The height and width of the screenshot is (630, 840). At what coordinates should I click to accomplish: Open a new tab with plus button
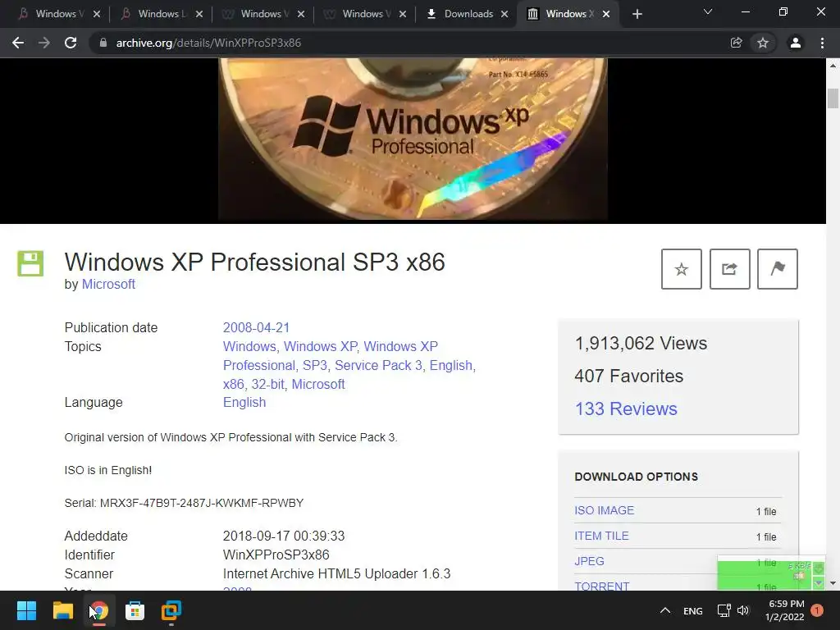pos(637,14)
